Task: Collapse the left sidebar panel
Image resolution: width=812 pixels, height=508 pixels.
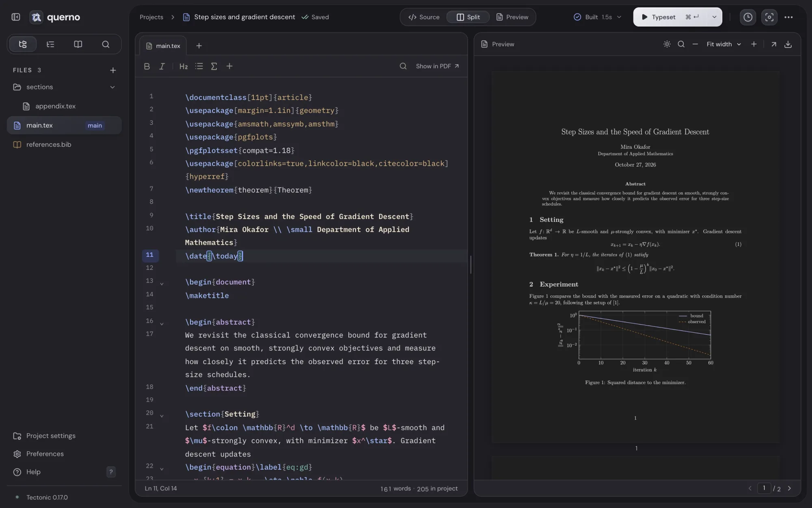Action: 16,17
